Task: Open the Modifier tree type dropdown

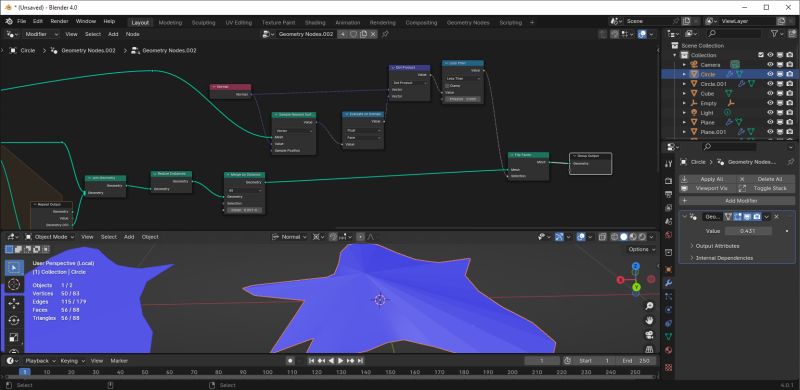Action: tap(41, 34)
